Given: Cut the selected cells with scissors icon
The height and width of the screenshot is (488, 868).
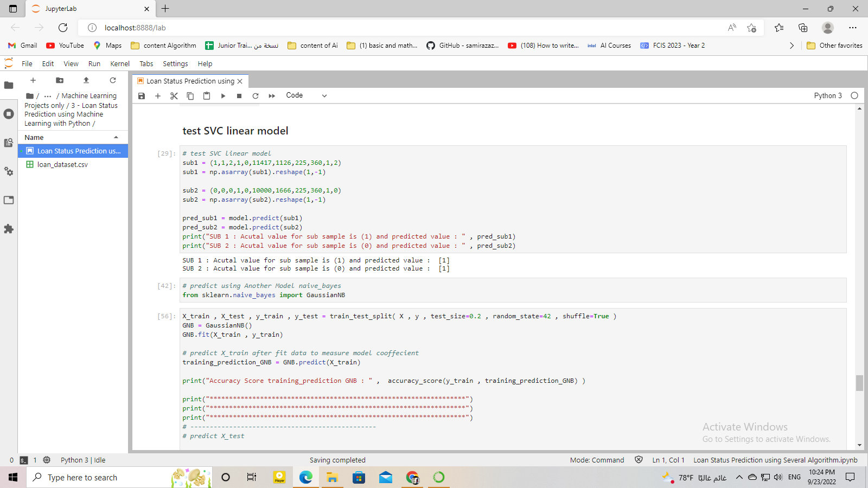Looking at the screenshot, I should (174, 95).
